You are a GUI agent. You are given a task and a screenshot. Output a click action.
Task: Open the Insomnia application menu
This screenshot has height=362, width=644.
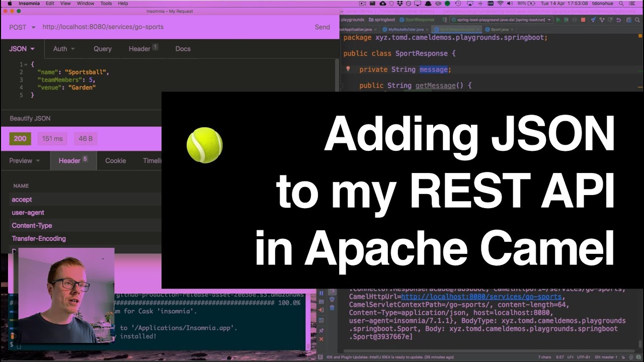point(29,4)
